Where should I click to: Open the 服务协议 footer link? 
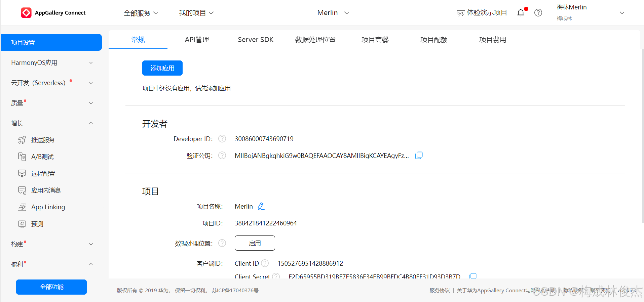[440, 290]
